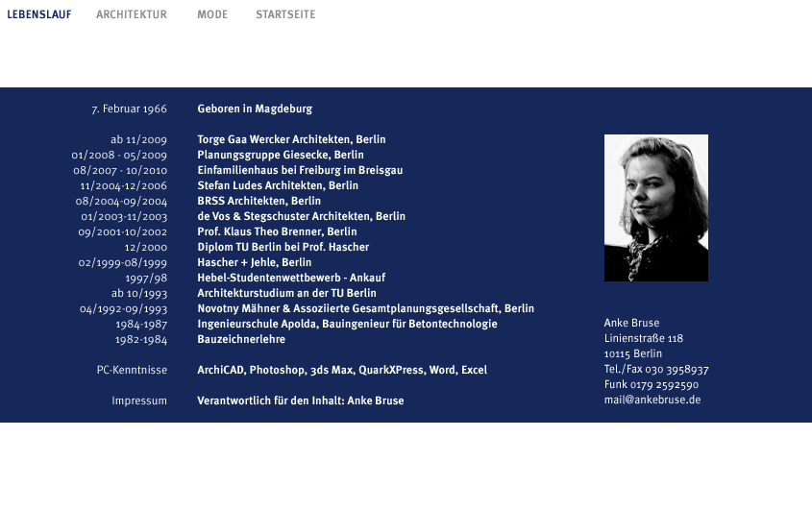This screenshot has height=510, width=812.
Task: Click the mail@ankebruse.de email address
Action: tap(652, 400)
